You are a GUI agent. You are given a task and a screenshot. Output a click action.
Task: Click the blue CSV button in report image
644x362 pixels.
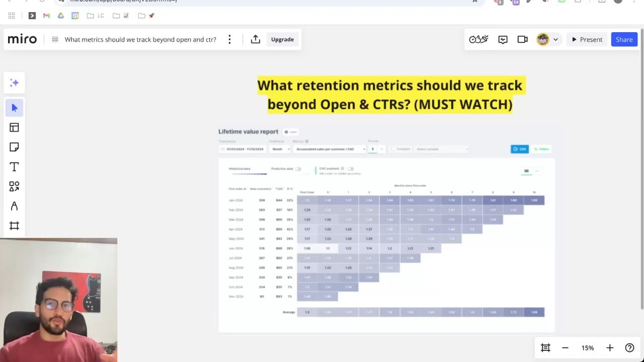click(520, 149)
